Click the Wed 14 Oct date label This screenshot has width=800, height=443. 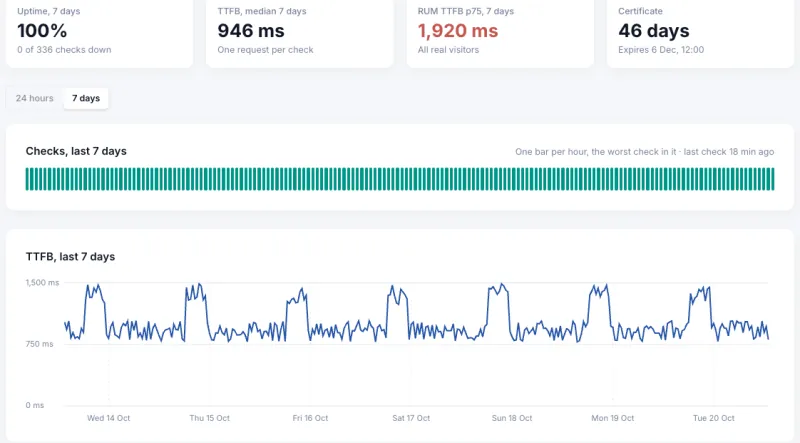pos(109,418)
